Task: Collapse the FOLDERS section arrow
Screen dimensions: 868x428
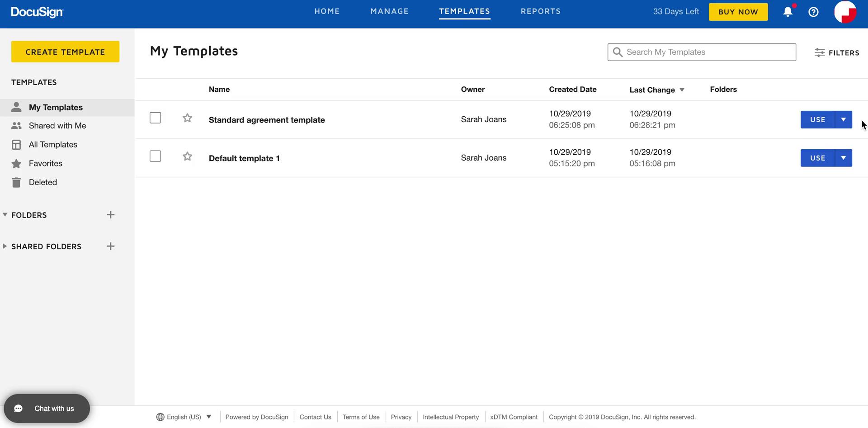Action: tap(5, 214)
